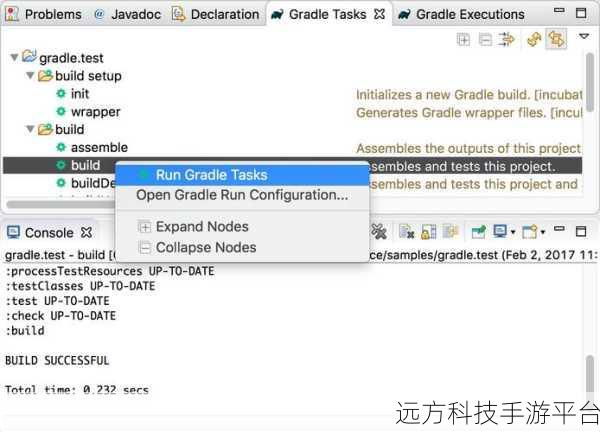Open the Open Console dropdown arrow
Image resolution: width=600 pixels, height=432 pixels.
tap(543, 232)
